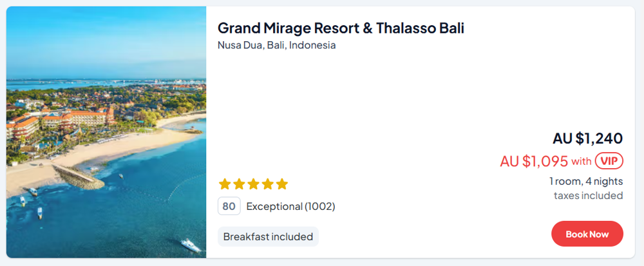Screen dimensions: 644x266
Task: Click the (1002) review count
Action: coord(320,206)
